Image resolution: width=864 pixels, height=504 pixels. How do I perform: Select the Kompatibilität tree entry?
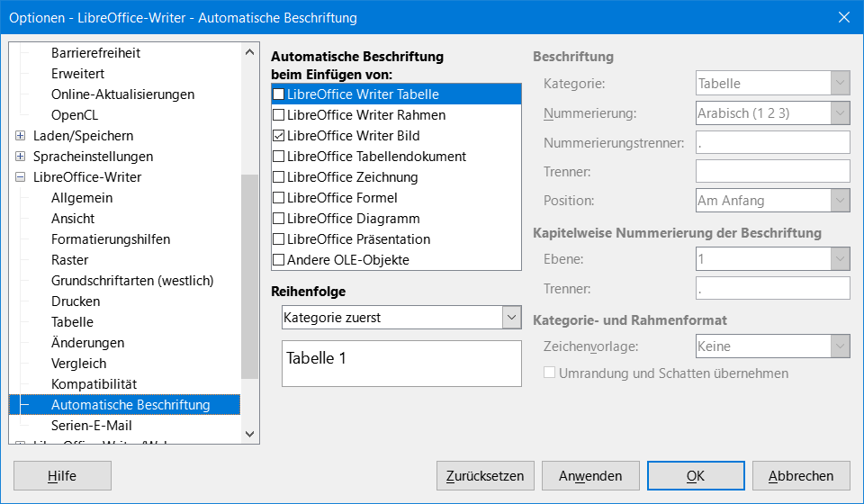(94, 384)
